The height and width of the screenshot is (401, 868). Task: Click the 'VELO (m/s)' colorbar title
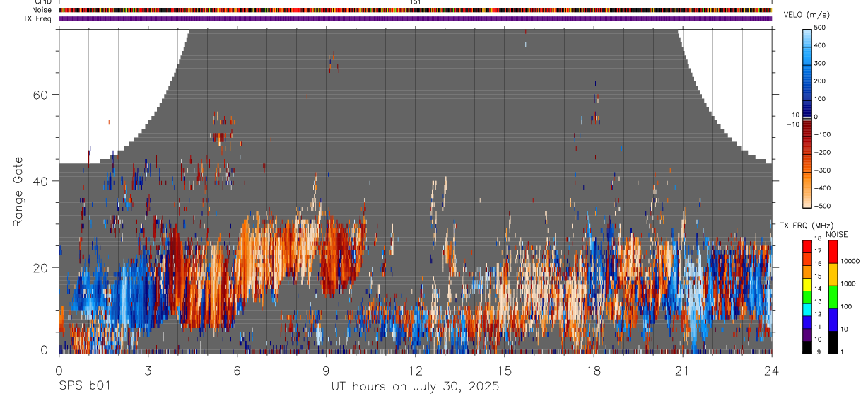click(807, 15)
